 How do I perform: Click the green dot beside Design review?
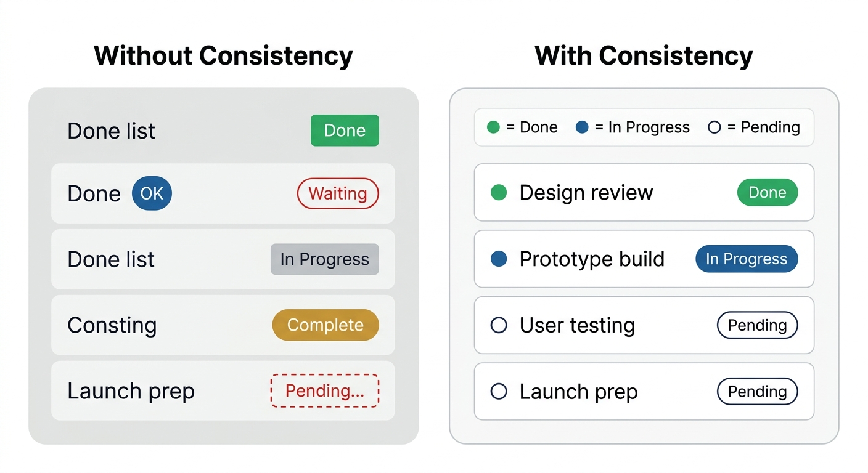498,193
